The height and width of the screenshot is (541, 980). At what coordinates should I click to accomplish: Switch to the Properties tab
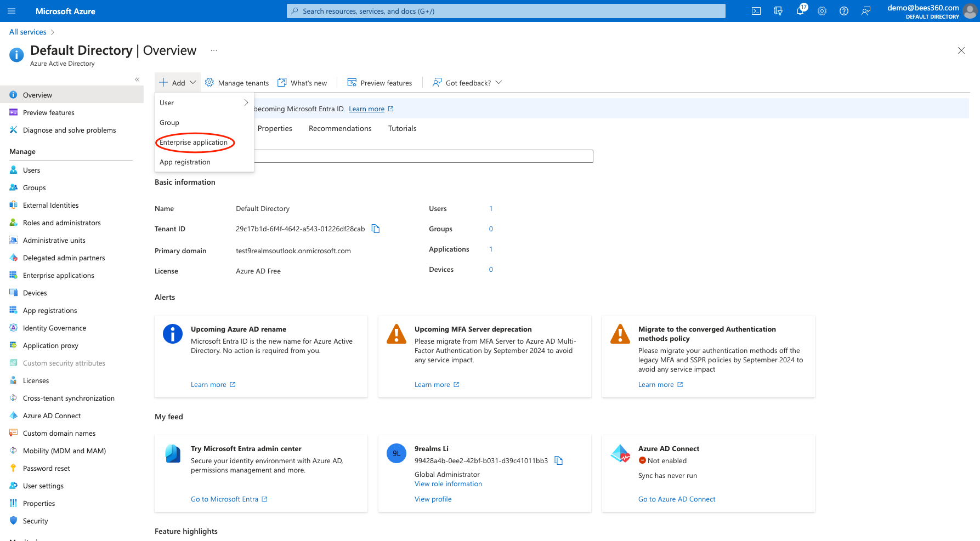275,128
